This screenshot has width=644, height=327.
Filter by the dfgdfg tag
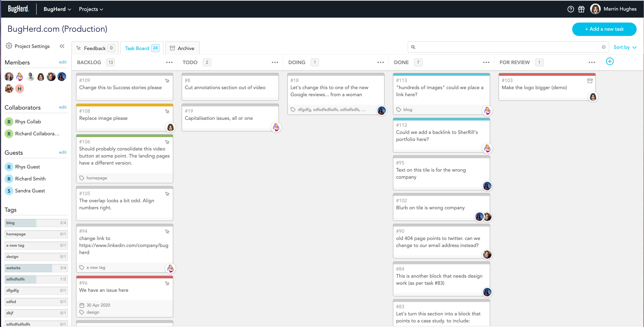tap(36, 290)
